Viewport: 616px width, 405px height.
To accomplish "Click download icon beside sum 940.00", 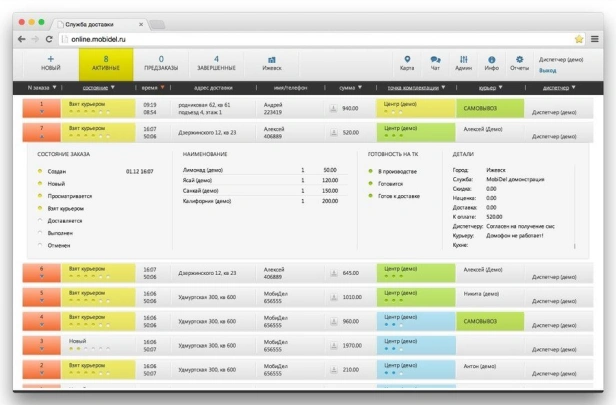I will [x=334, y=108].
